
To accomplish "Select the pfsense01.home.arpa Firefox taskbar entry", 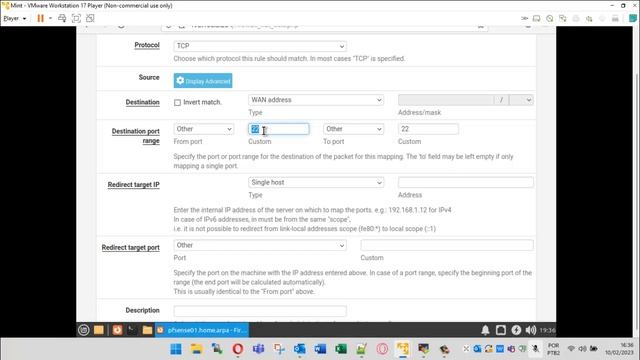I will pos(202,330).
